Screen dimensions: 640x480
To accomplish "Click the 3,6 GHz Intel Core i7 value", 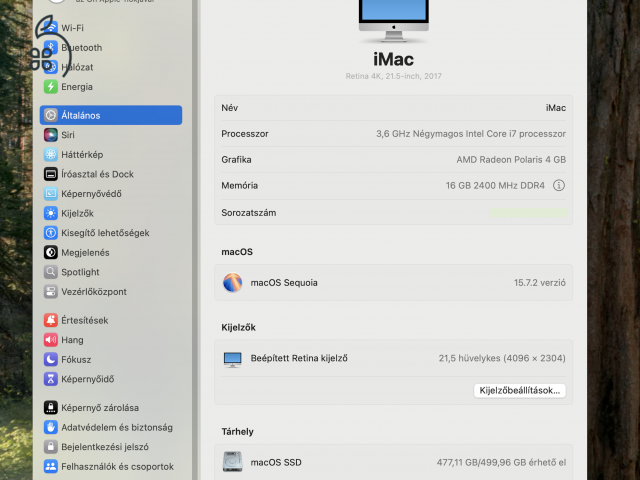I will click(x=471, y=134).
